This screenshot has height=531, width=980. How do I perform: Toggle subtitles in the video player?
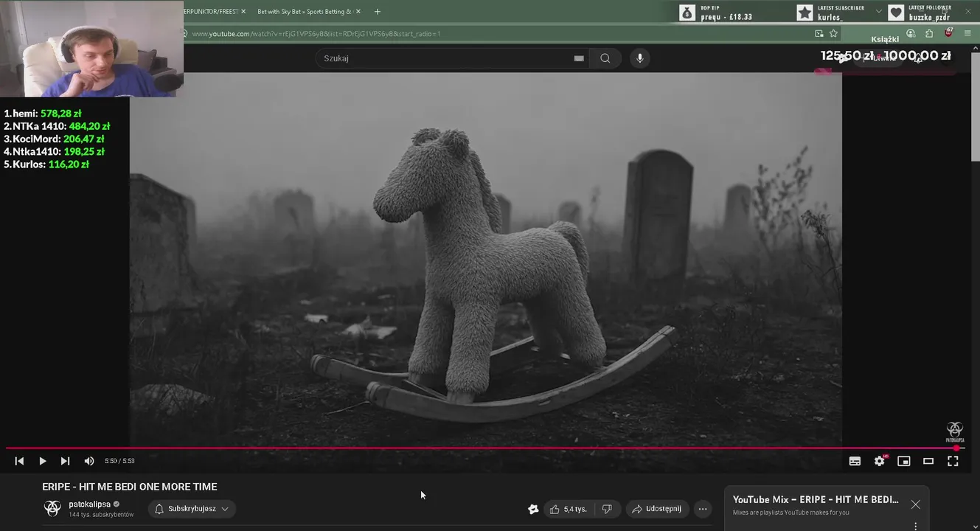855,461
